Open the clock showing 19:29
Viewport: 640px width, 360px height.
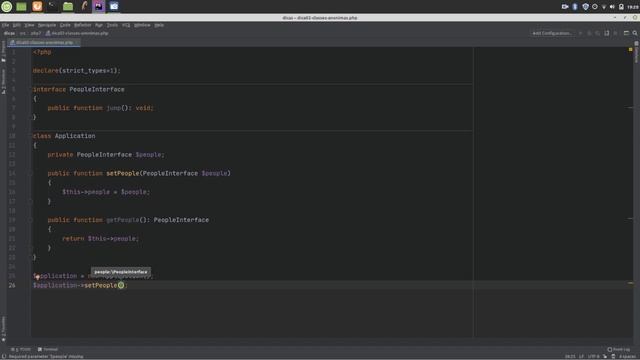(633, 7)
